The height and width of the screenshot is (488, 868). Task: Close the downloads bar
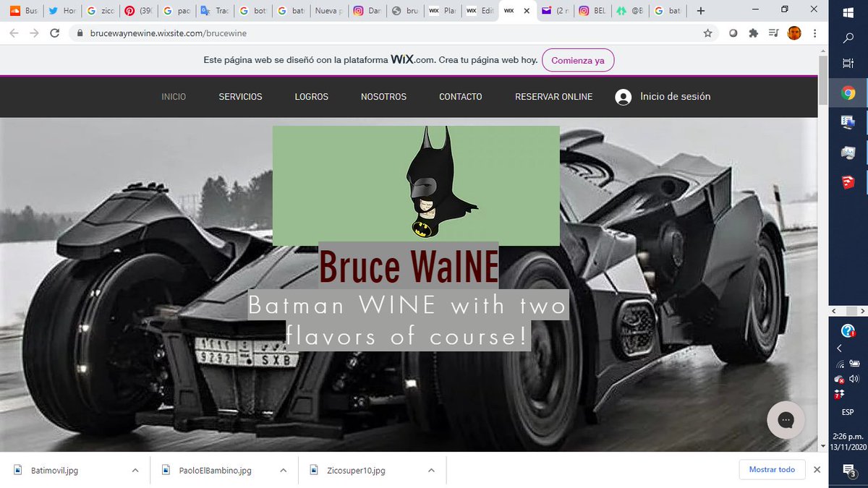817,470
